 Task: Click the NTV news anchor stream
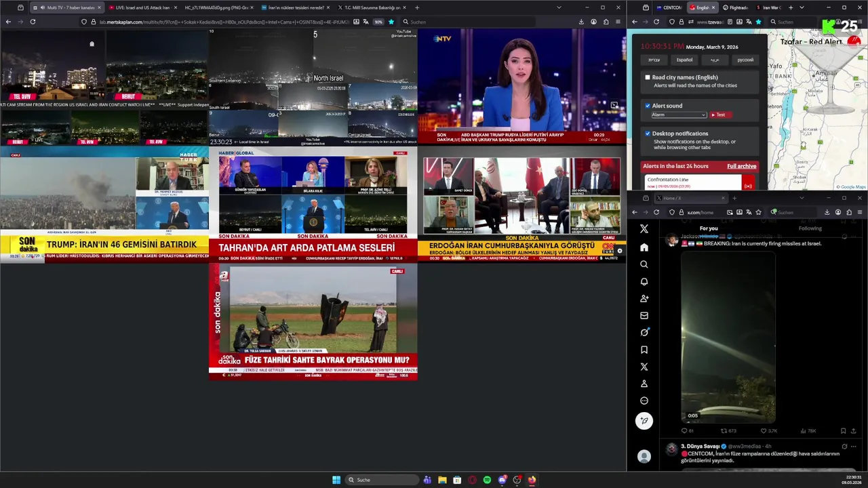coord(521,87)
